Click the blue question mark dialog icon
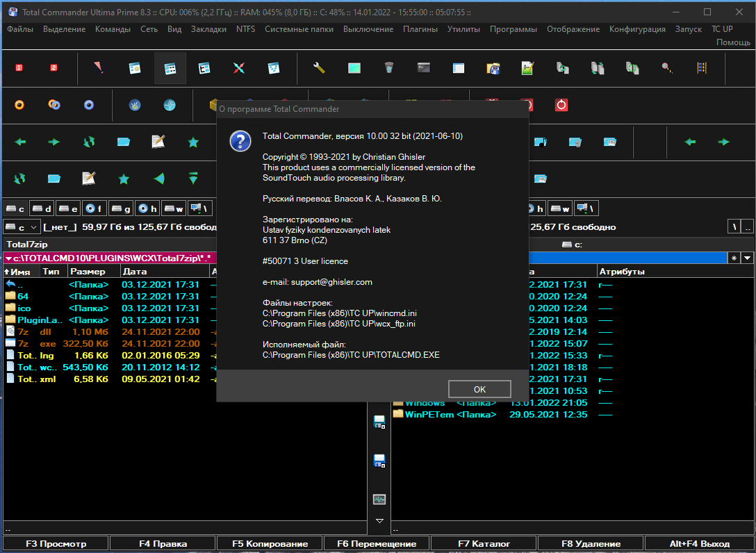This screenshot has width=756, height=553. [240, 141]
